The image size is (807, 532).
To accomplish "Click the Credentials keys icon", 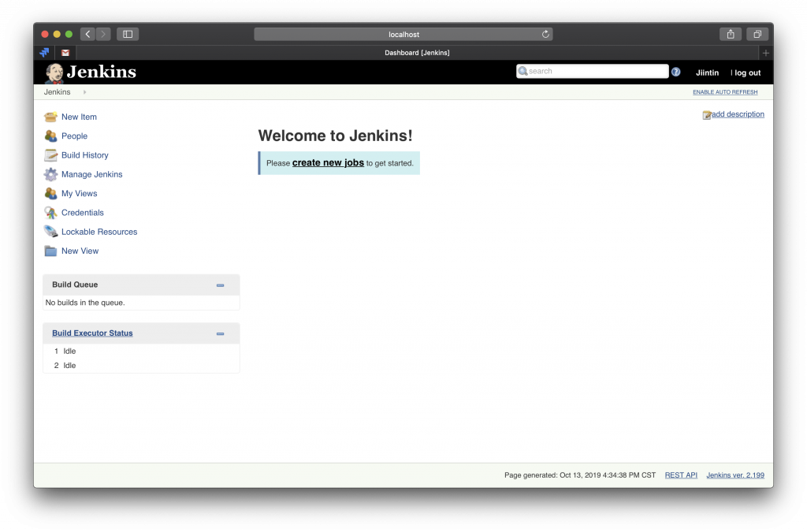I will click(50, 213).
